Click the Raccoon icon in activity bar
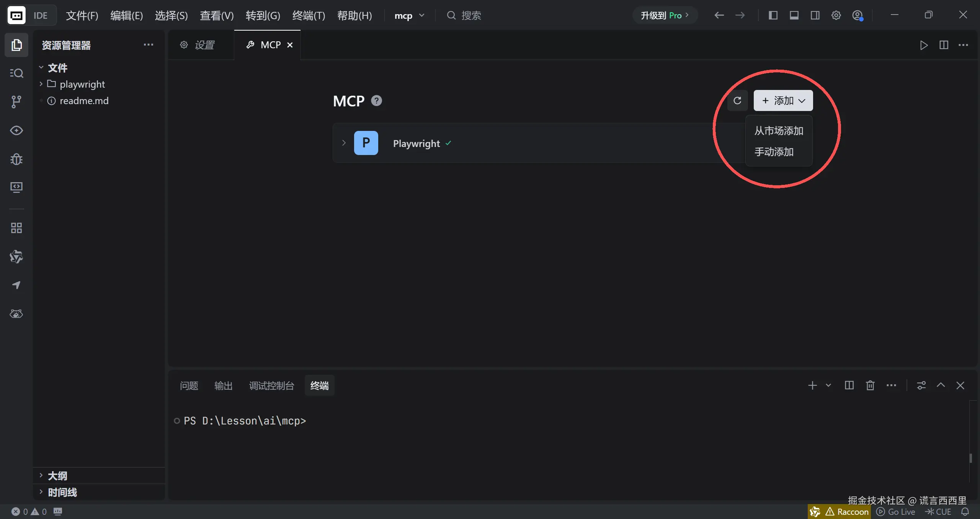Image resolution: width=980 pixels, height=519 pixels. click(16, 314)
